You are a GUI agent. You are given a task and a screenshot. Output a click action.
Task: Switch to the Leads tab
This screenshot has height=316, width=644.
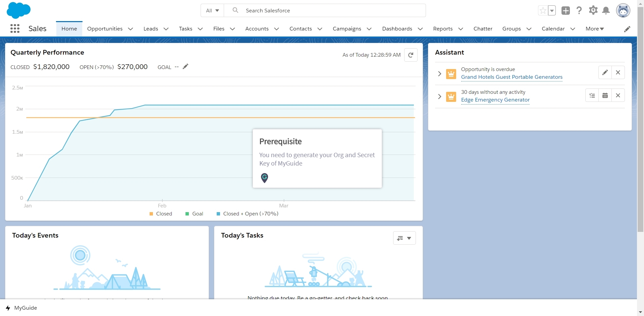[x=151, y=29]
